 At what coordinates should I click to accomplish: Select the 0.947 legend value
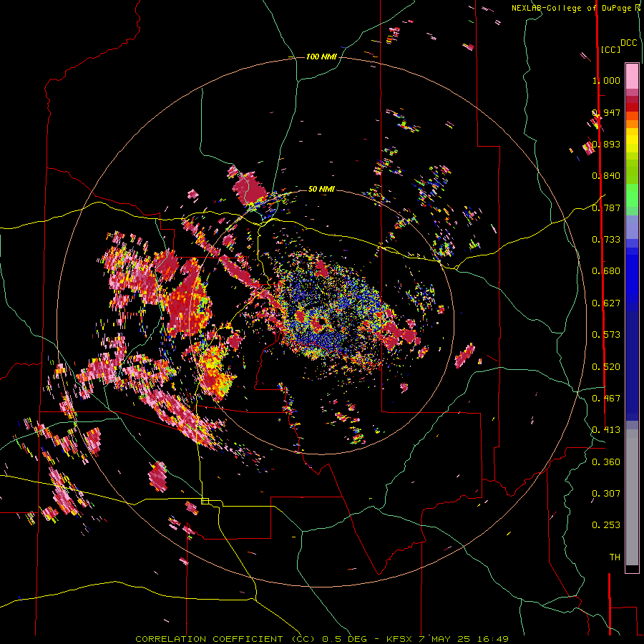(x=606, y=112)
